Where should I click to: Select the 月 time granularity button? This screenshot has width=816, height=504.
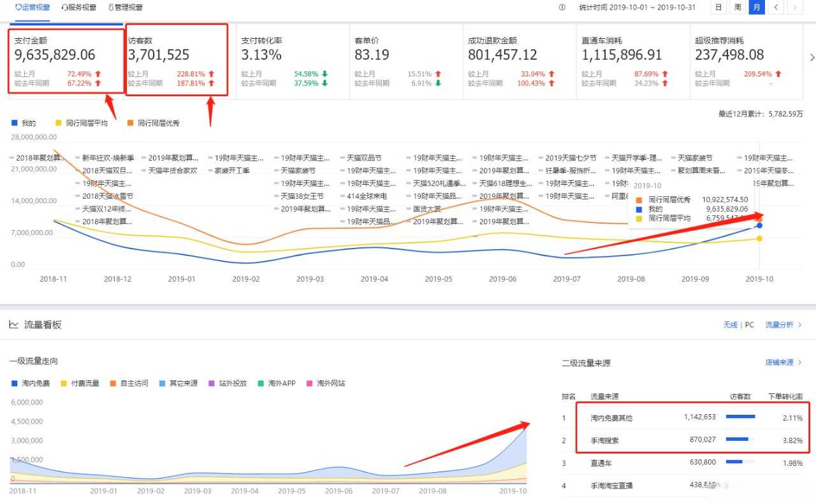[x=757, y=8]
